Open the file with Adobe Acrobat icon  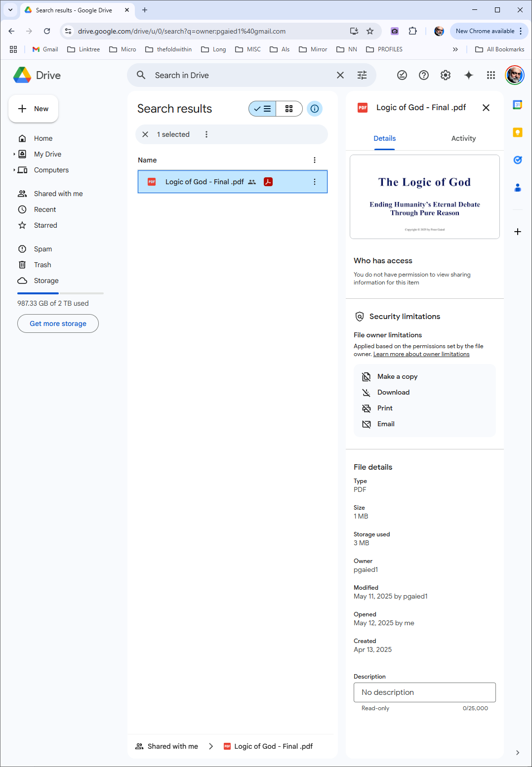click(268, 182)
